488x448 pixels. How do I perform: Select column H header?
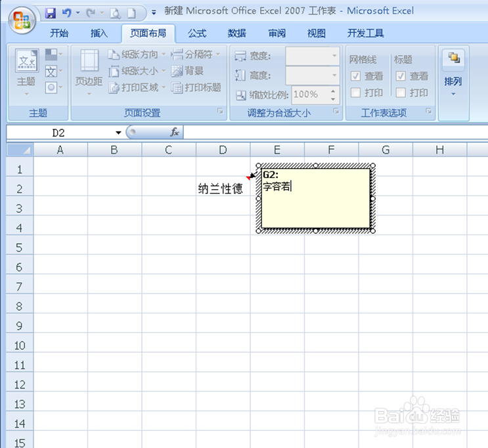440,150
